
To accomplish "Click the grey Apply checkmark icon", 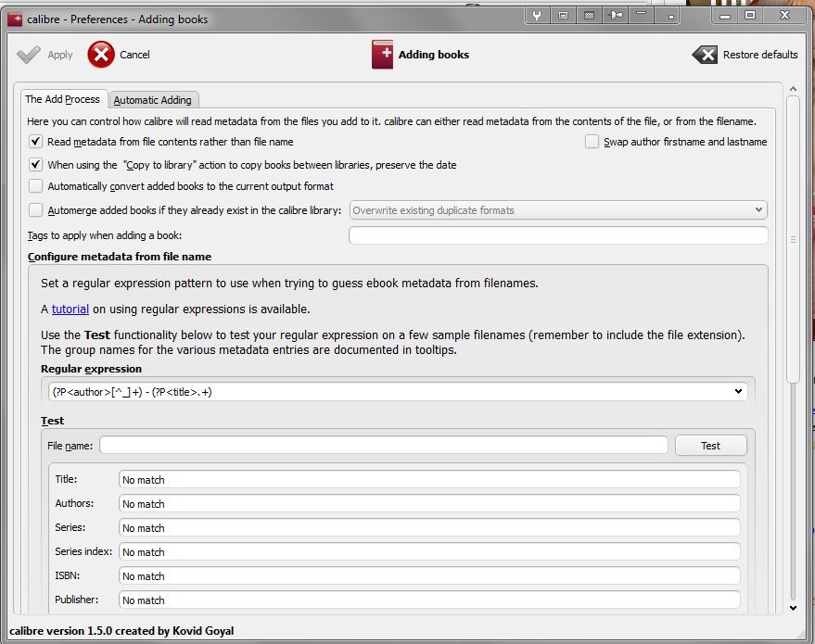I will (x=29, y=55).
